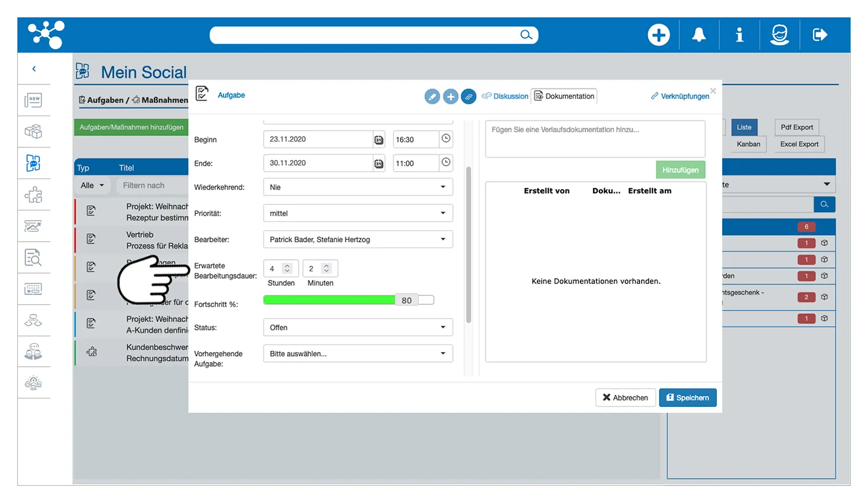868x503 pixels.
Task: Switch to the Diskussion tab
Action: 505,97
